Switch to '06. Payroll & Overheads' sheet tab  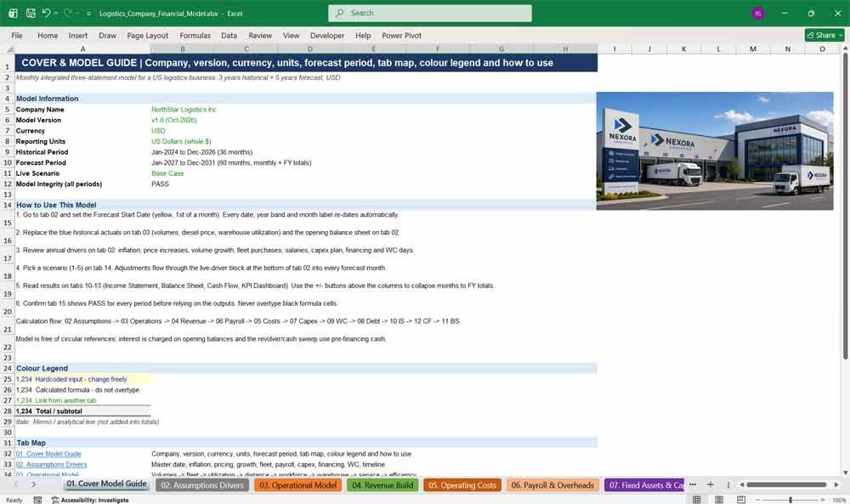552,485
